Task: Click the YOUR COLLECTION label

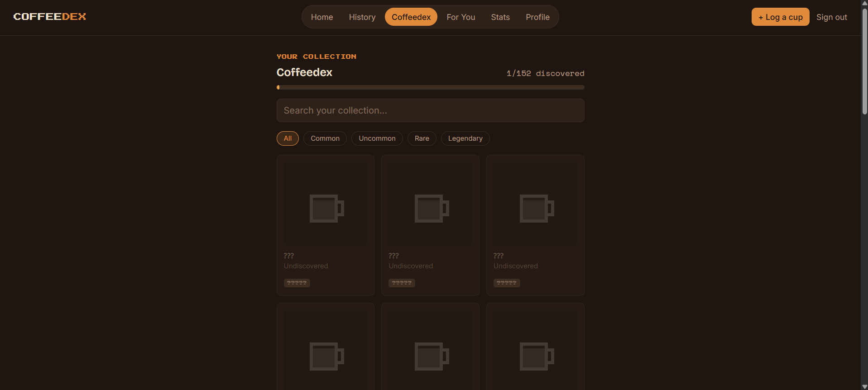Action: (x=317, y=57)
